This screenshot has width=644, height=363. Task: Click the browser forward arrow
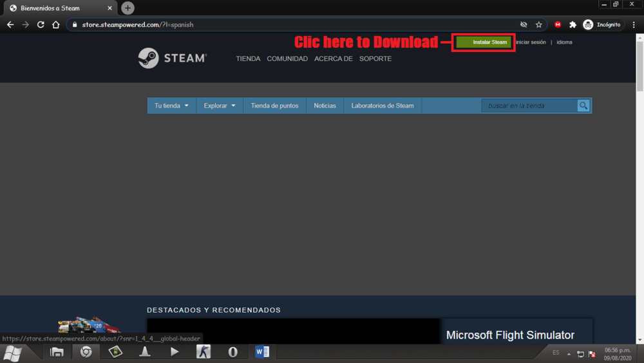(26, 24)
